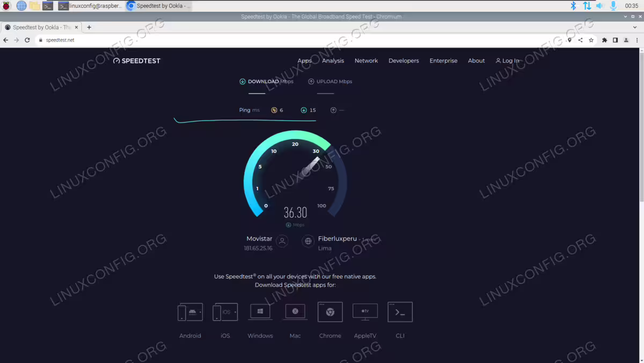Open the File Manager folder icon in taskbar

(x=35, y=6)
